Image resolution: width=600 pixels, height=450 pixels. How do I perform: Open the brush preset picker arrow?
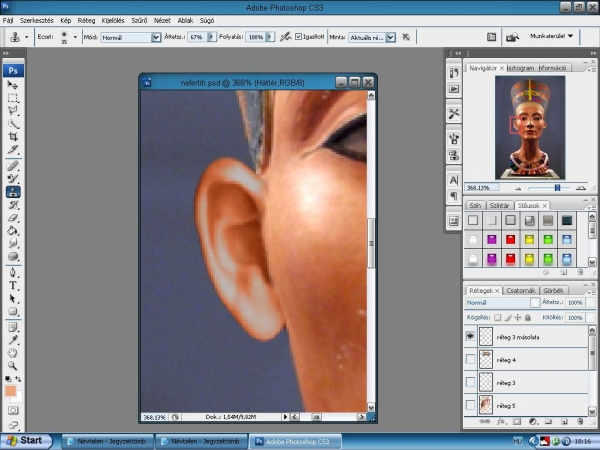[75, 37]
